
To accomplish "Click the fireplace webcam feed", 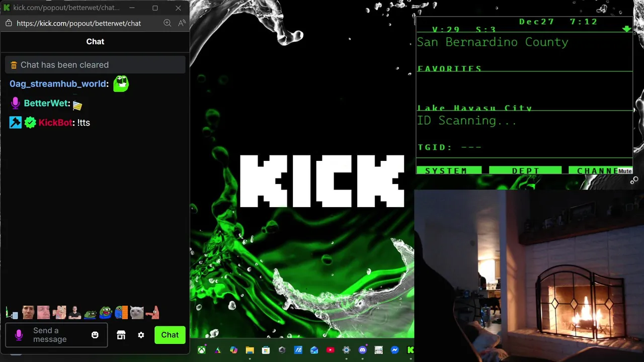I will point(529,276).
